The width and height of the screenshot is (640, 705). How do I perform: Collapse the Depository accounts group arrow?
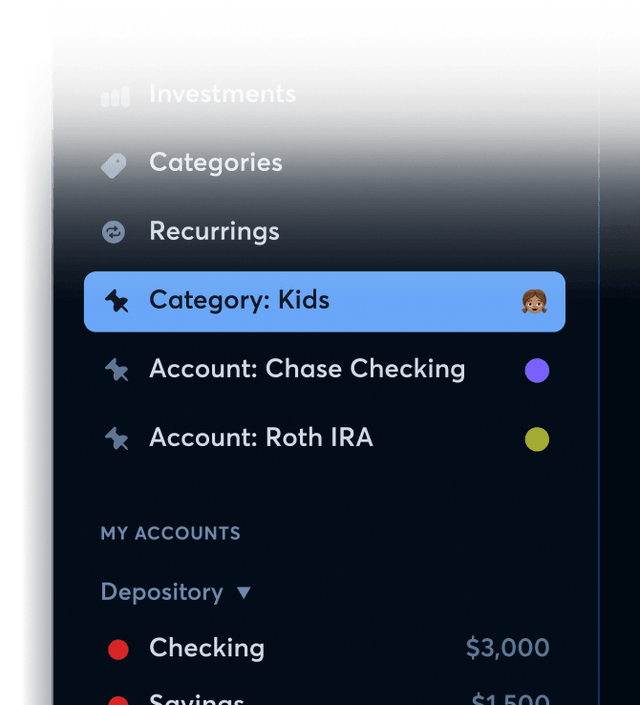244,593
